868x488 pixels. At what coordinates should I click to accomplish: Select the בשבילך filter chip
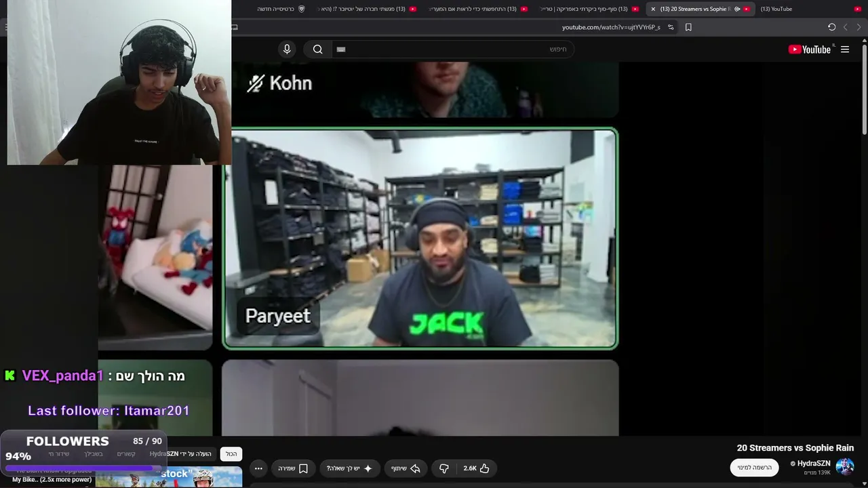tap(94, 454)
